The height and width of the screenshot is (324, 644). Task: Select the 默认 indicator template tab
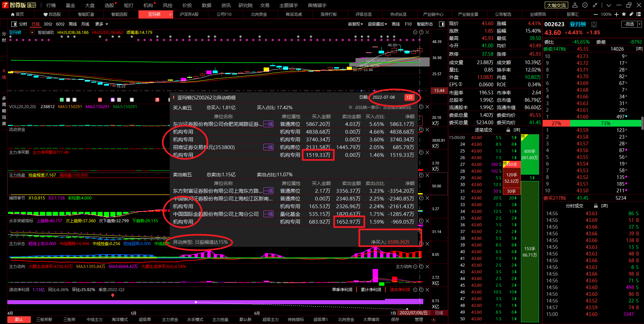pyautogui.click(x=19, y=320)
